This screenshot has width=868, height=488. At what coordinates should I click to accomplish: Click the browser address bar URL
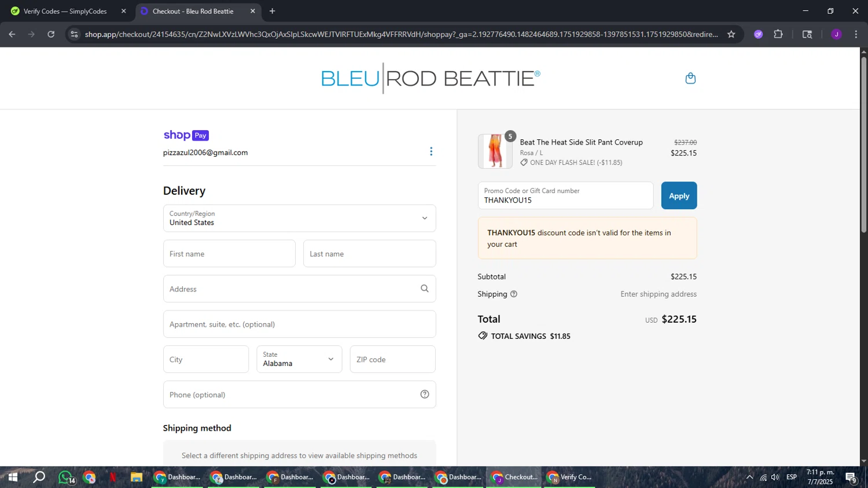(401, 34)
